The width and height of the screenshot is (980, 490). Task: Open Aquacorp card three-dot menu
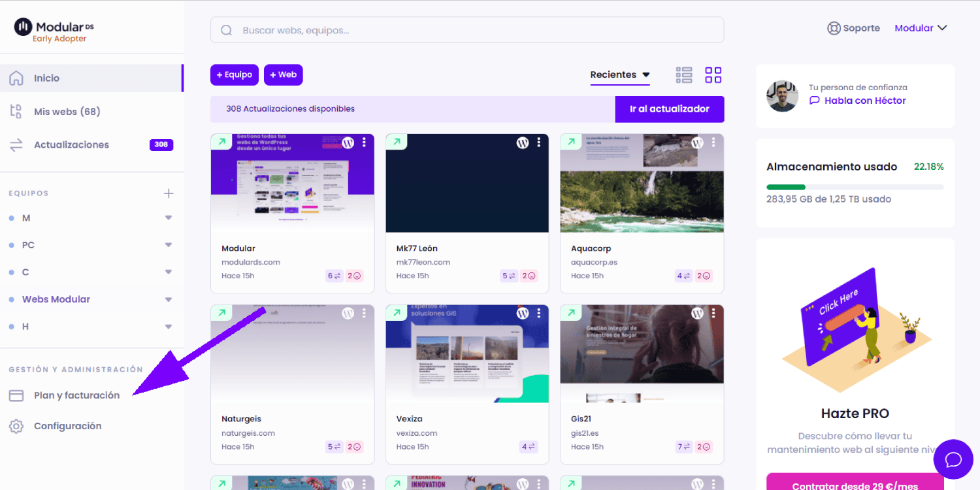coord(713,142)
